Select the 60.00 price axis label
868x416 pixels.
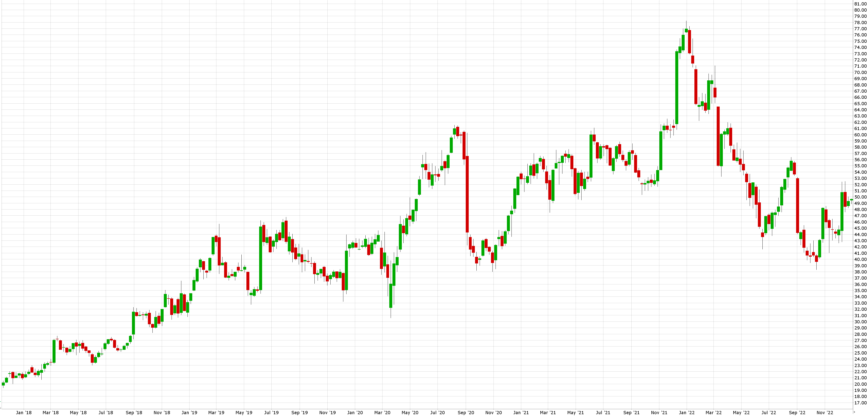(x=860, y=135)
